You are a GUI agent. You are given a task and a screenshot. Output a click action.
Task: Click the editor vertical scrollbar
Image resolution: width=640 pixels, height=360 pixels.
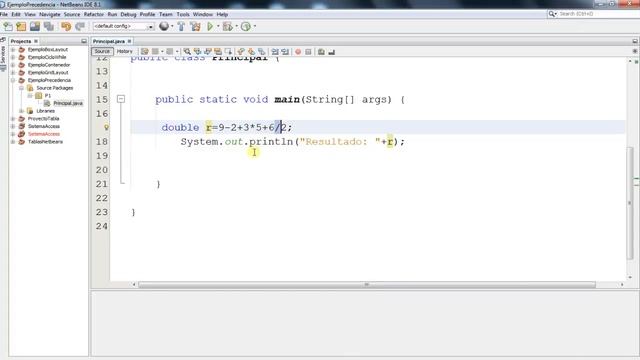[630, 202]
